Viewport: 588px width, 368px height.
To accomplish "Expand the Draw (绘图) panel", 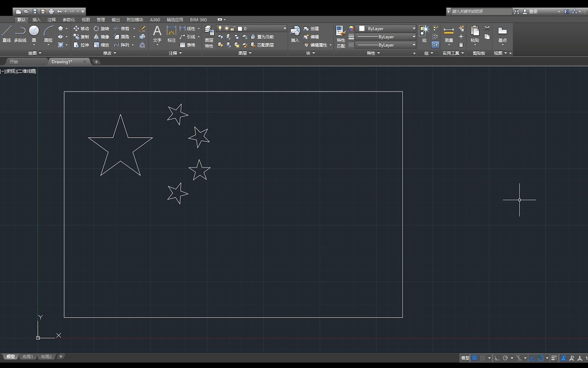I will pos(35,53).
